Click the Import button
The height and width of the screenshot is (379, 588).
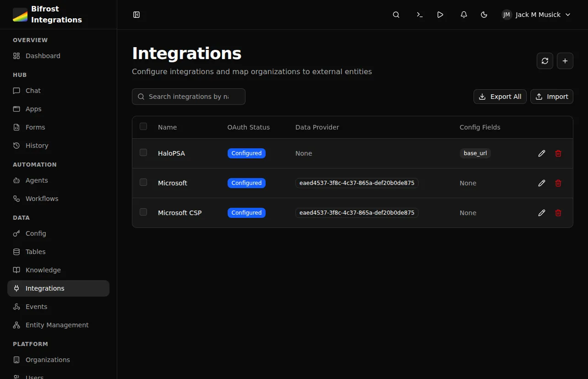tap(551, 97)
